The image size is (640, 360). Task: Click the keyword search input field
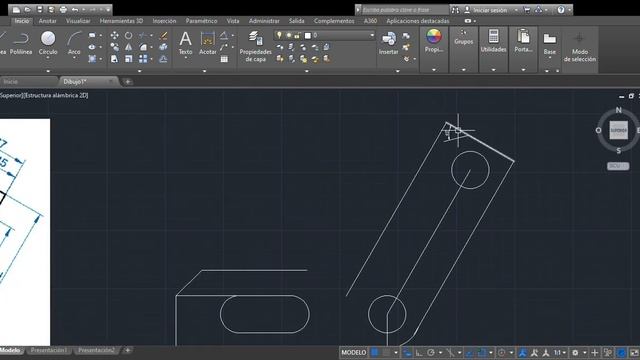(405, 10)
